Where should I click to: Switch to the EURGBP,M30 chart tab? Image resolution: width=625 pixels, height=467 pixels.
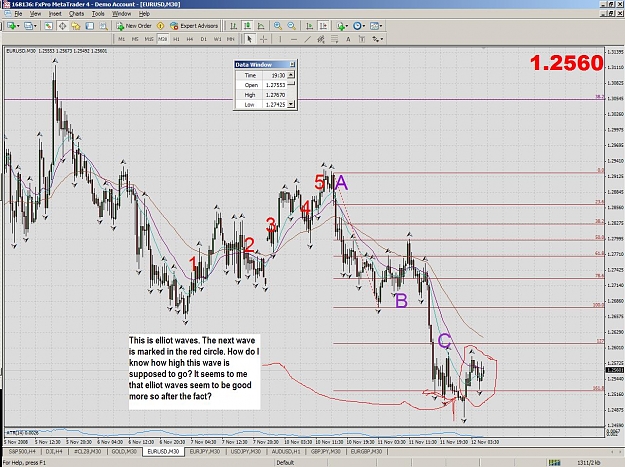(366, 451)
